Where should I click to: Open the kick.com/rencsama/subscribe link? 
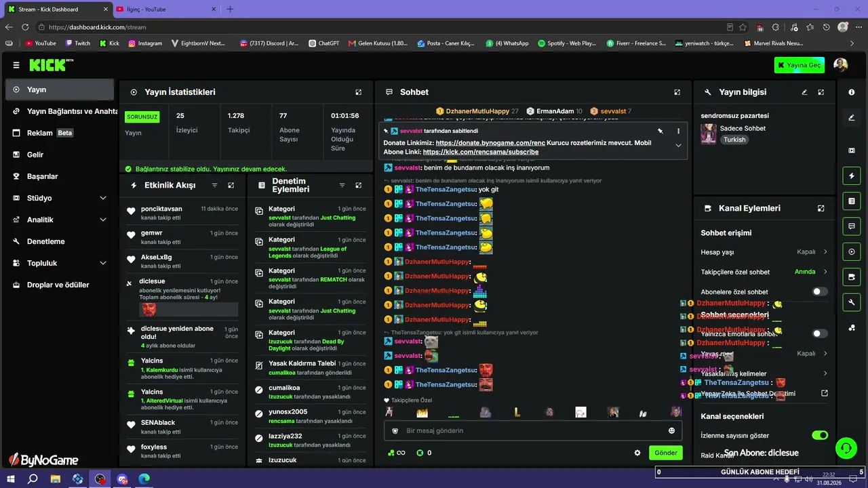[x=481, y=152]
